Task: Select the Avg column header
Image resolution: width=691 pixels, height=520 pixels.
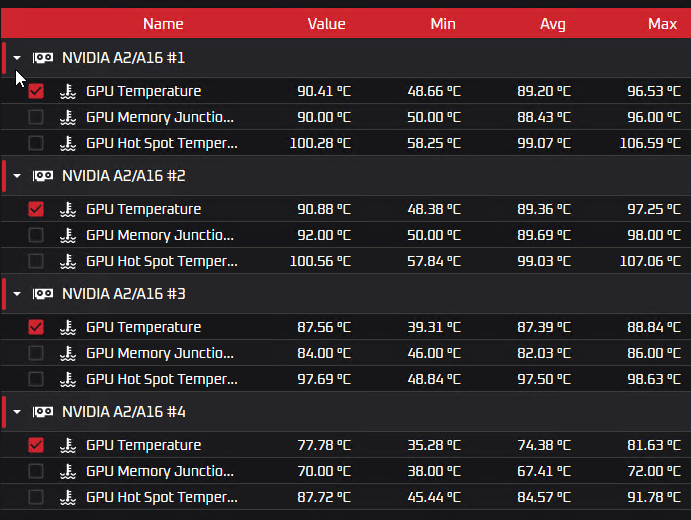Action: point(552,24)
